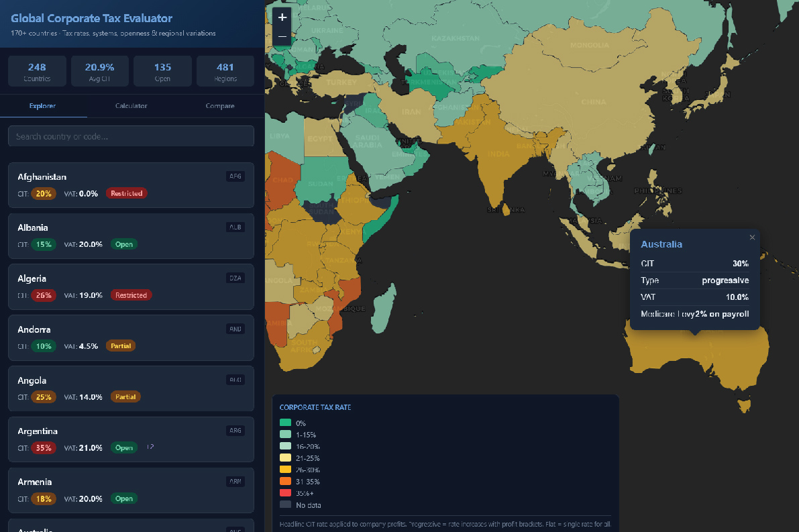Click Afghanistan's Restricted status badge

127,193
